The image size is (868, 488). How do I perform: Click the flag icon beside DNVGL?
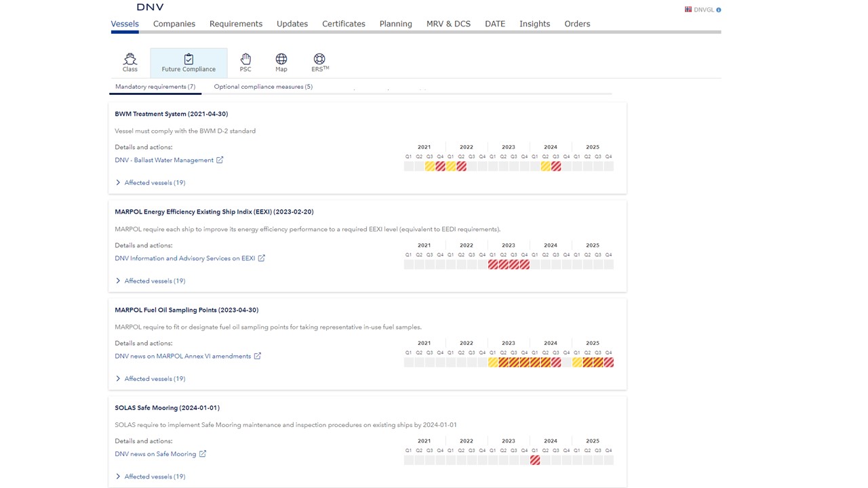tap(688, 10)
